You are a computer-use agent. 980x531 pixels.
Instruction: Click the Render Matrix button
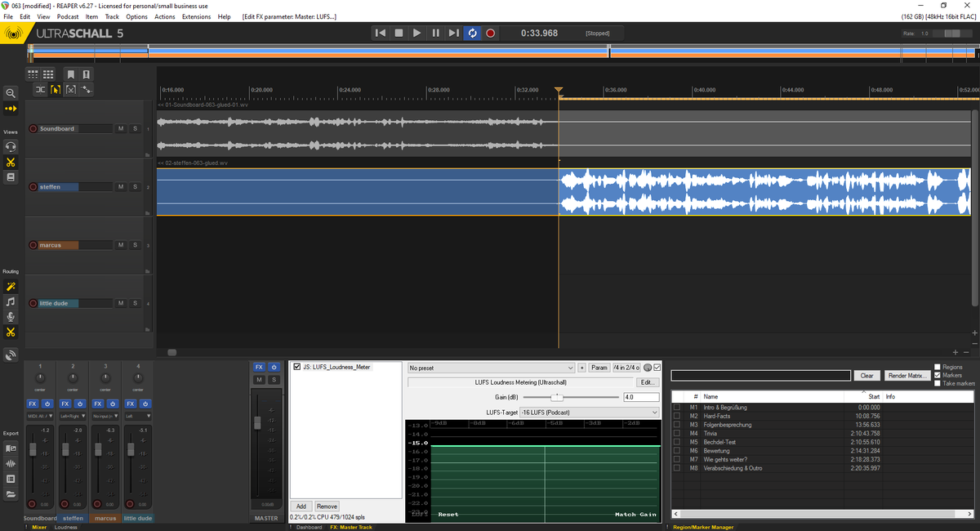(x=907, y=376)
